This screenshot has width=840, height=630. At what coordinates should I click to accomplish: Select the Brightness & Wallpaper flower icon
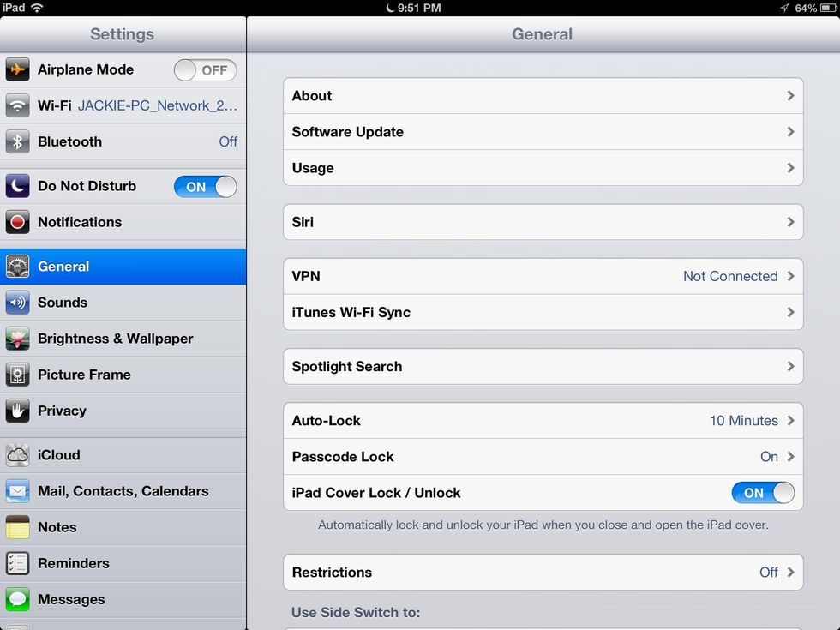[x=18, y=339]
